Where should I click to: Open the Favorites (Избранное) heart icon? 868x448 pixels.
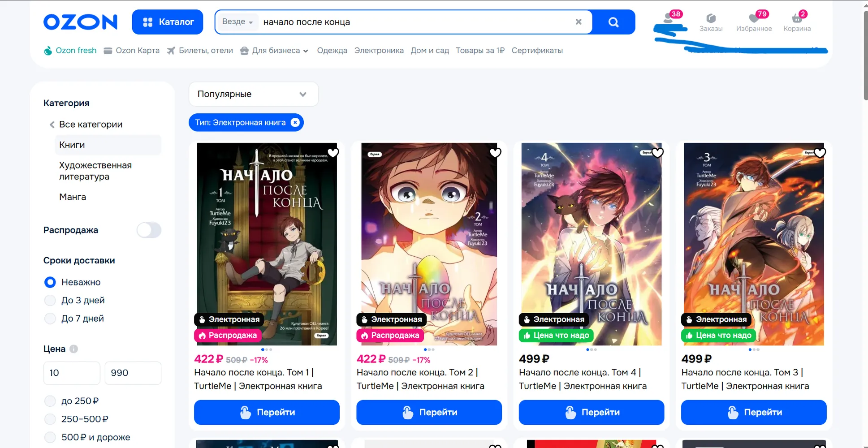pyautogui.click(x=754, y=22)
